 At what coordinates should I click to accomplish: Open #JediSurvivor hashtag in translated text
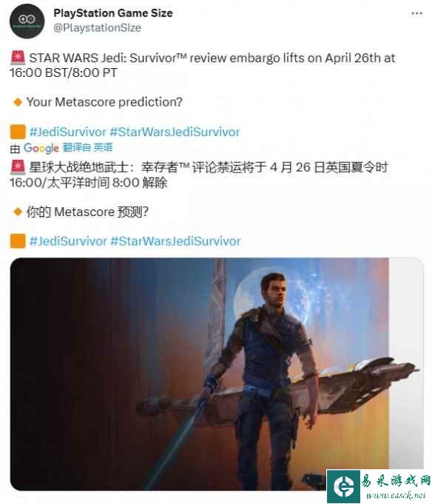click(68, 241)
